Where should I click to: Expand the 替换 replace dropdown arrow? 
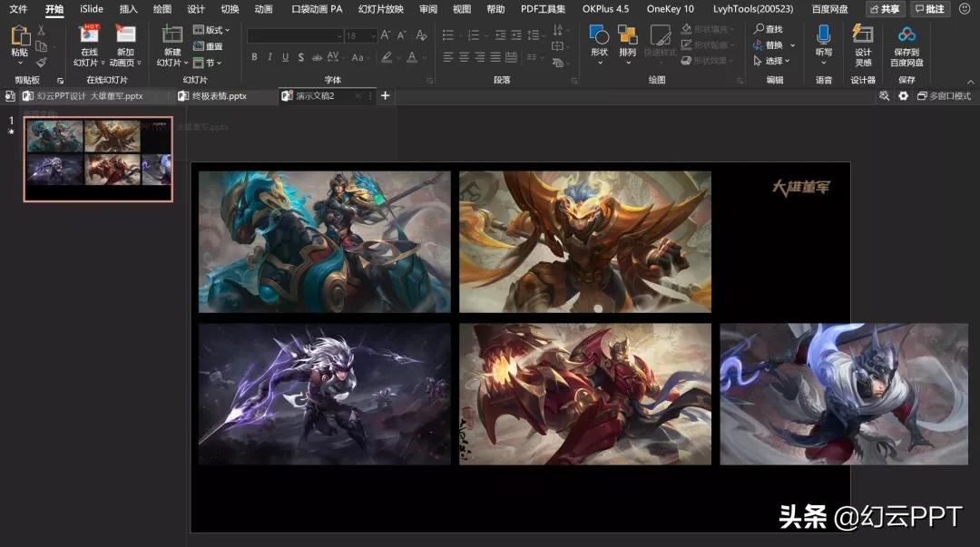793,45
